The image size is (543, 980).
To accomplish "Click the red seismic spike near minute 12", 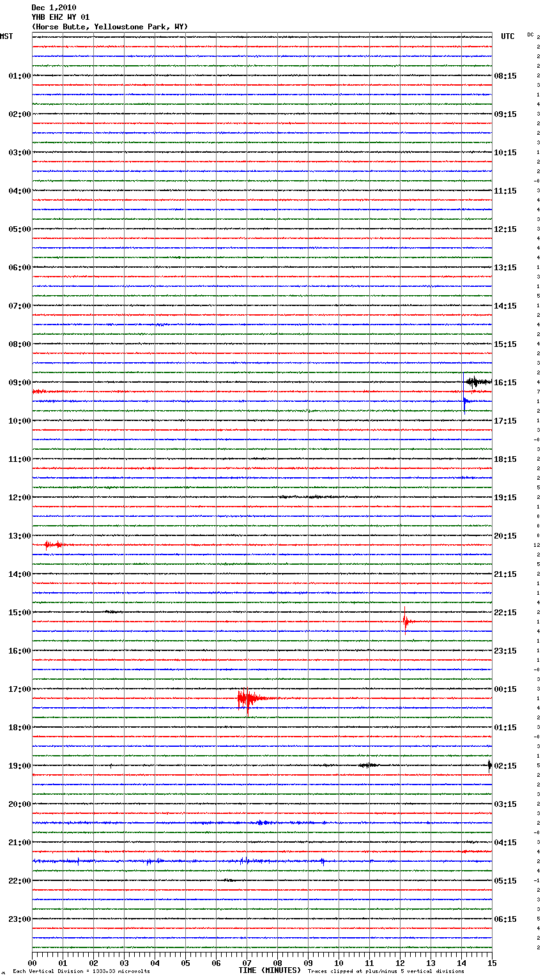I will tap(405, 622).
